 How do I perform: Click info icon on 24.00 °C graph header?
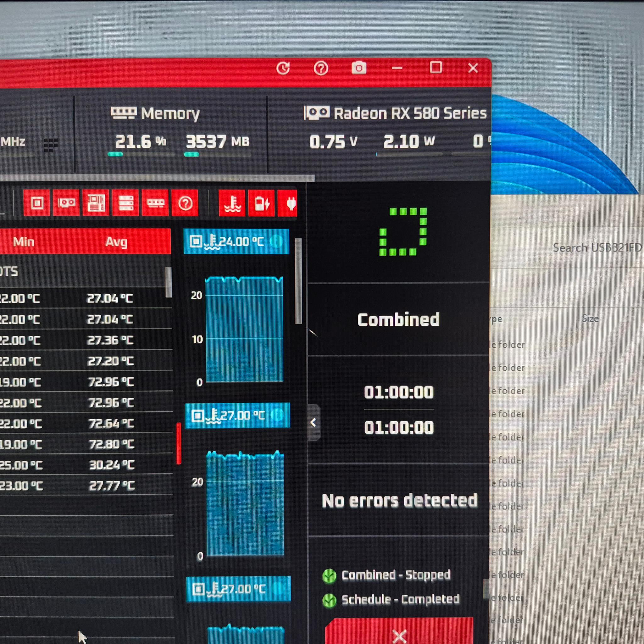point(276,241)
